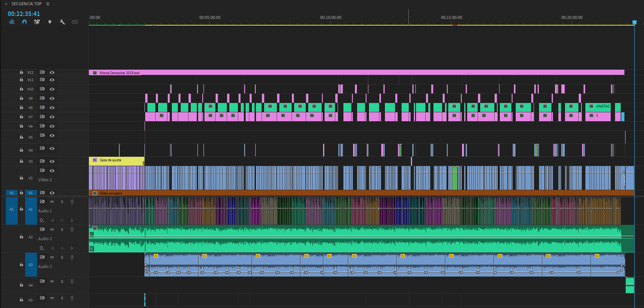Viewport: 644px width, 308px height.
Task: Select the Vídeo en negro clip
Action: [361, 193]
